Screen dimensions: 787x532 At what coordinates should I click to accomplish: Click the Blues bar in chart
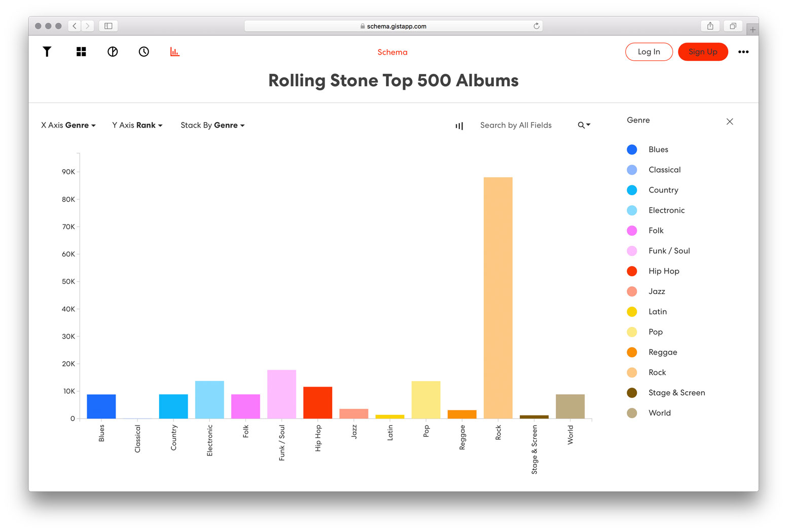point(101,406)
